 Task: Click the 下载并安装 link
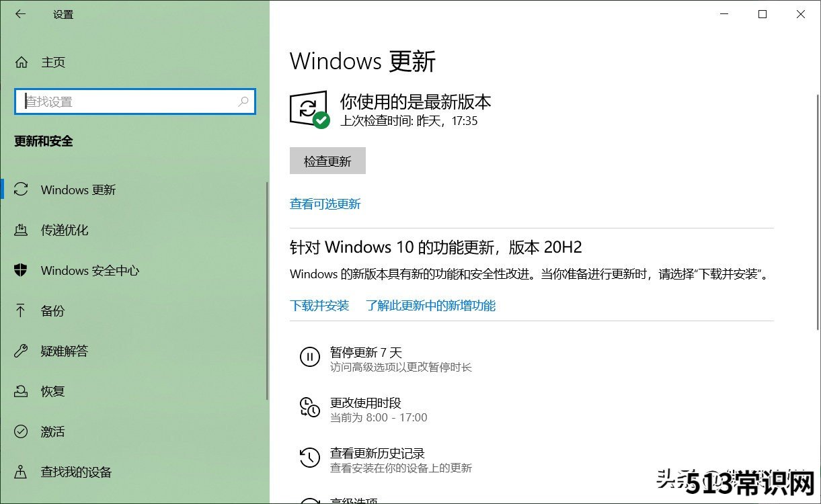319,306
